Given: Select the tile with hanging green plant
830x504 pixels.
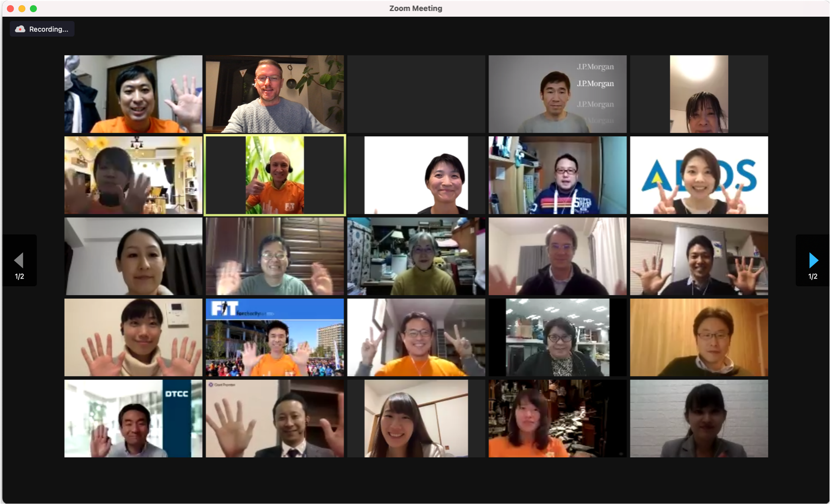Looking at the screenshot, I should click(274, 94).
